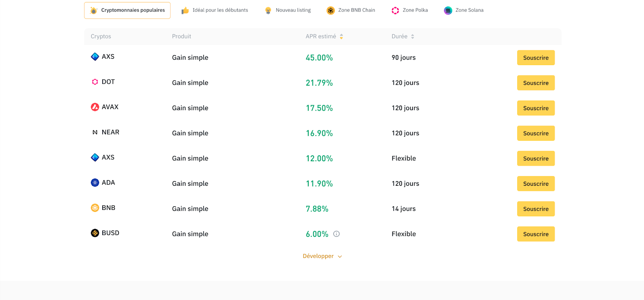Click the Produit column header

[182, 36]
